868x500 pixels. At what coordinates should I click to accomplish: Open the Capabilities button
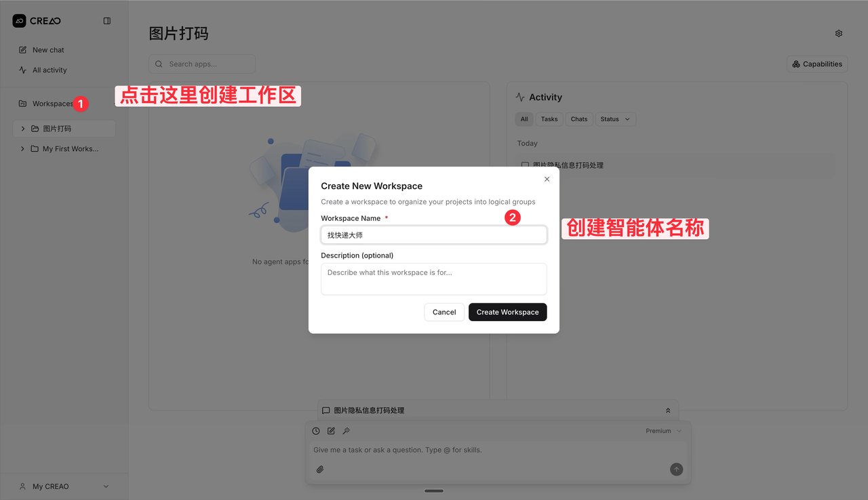pos(817,64)
